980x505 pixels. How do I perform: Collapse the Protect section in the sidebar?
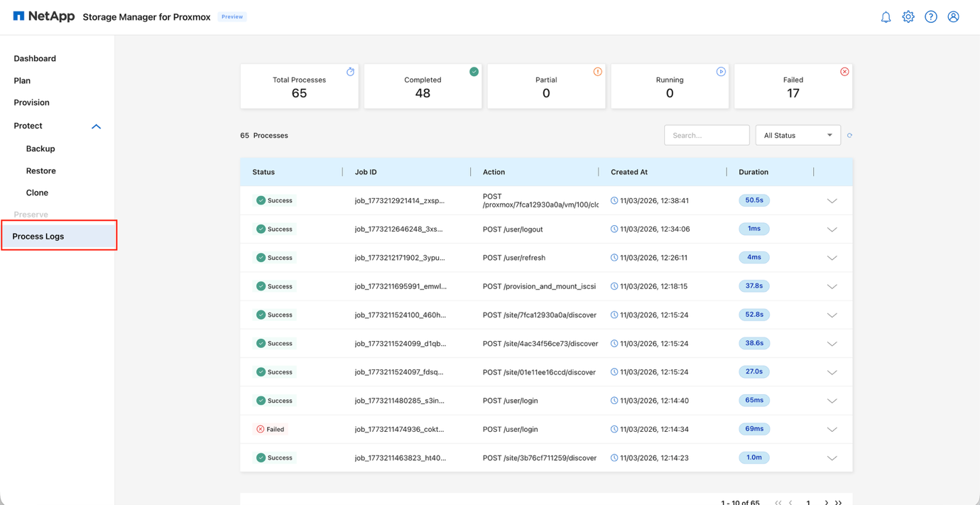tap(96, 126)
